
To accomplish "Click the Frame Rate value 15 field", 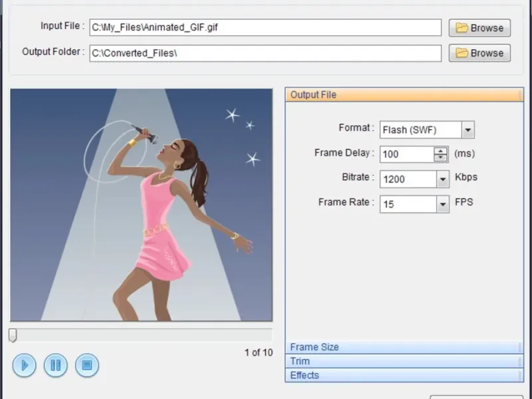I will click(408, 204).
